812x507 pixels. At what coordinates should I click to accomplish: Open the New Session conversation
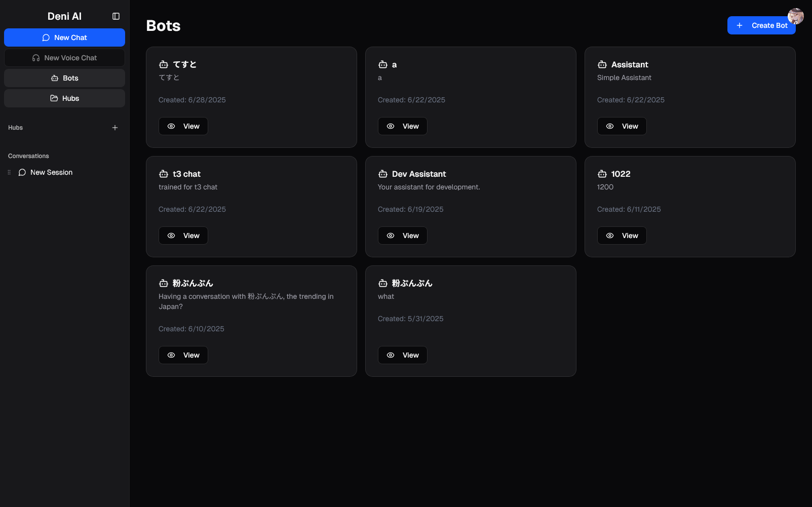pyautogui.click(x=51, y=173)
